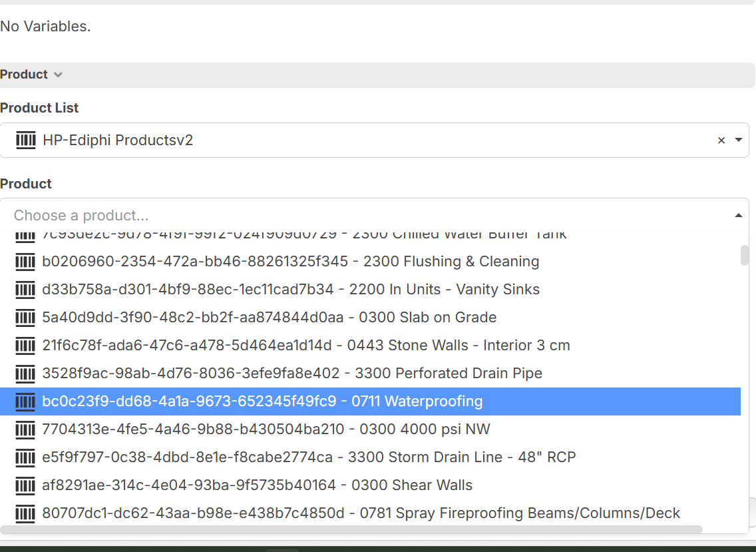Click the icon beside 2300 Flushing & Cleaning

[x=25, y=262]
